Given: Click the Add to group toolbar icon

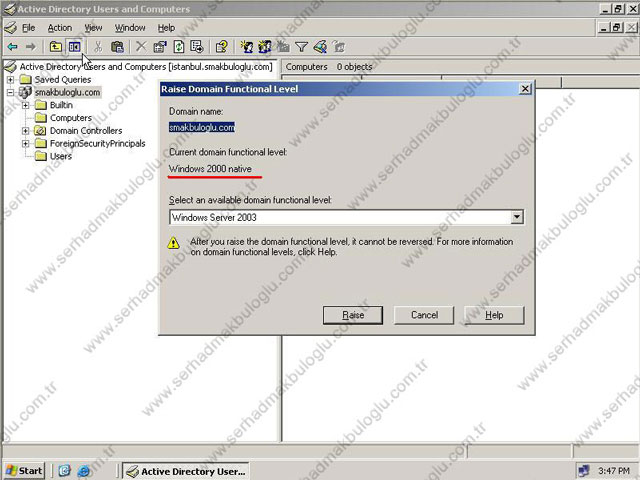Looking at the screenshot, I should (x=338, y=47).
